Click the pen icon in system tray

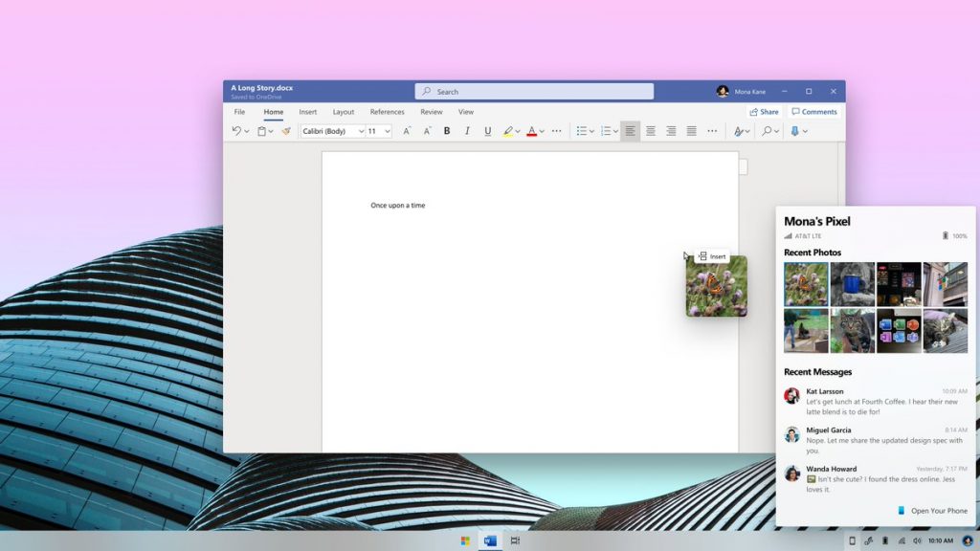pos(868,540)
